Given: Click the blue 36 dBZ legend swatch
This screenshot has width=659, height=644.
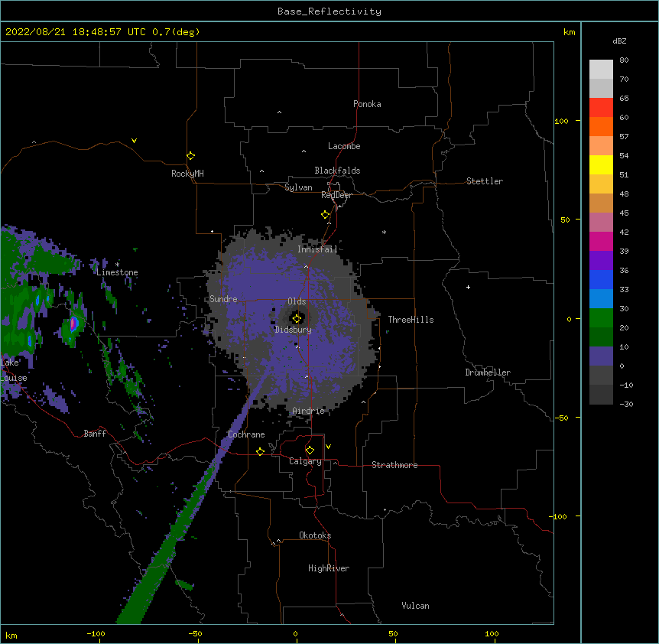Looking at the screenshot, I should point(601,279).
